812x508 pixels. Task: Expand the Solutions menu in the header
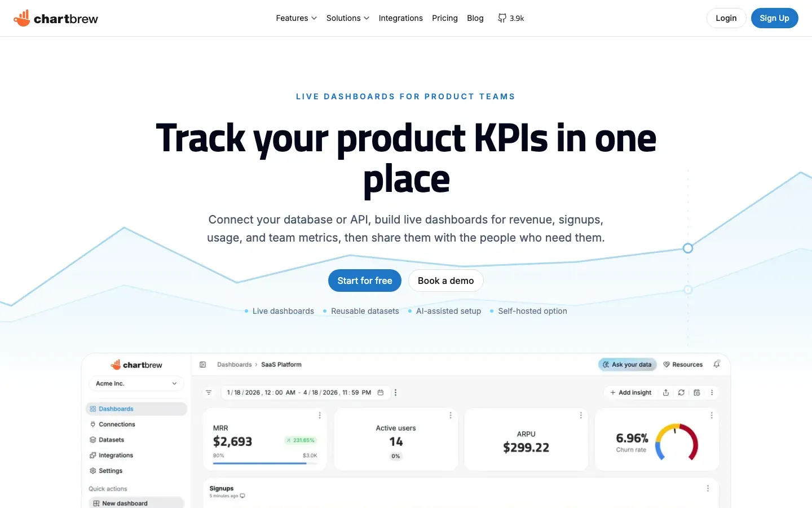(x=348, y=18)
